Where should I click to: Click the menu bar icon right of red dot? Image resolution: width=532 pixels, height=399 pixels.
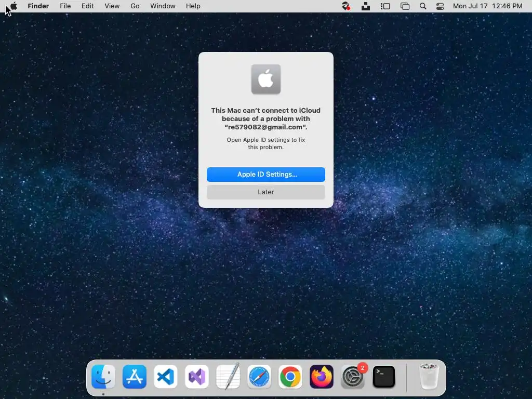click(x=366, y=6)
